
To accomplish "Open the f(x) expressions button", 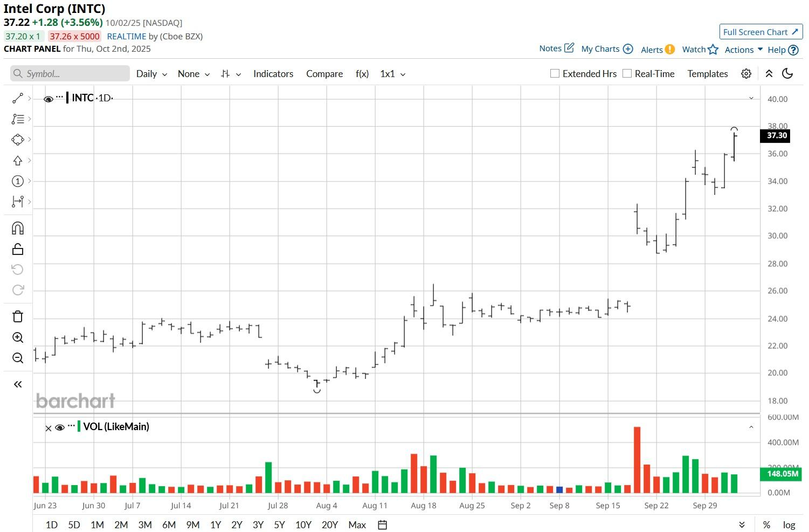I will [x=362, y=74].
